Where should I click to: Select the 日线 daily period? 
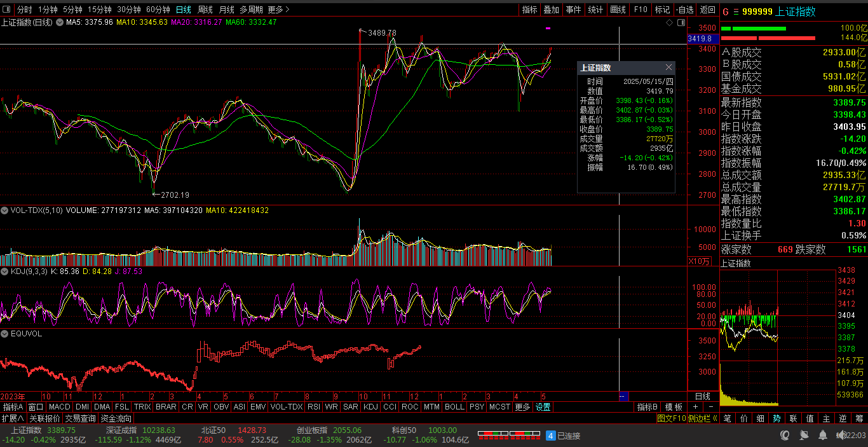pos(184,10)
